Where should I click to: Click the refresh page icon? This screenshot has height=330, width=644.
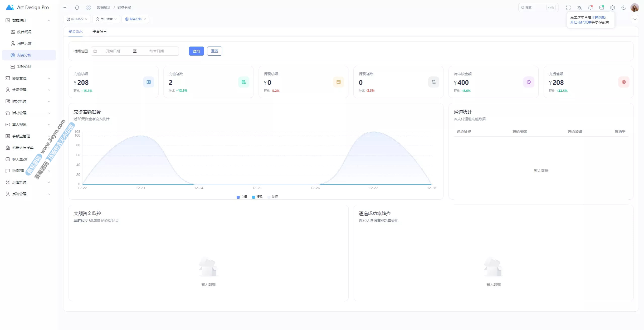77,8
